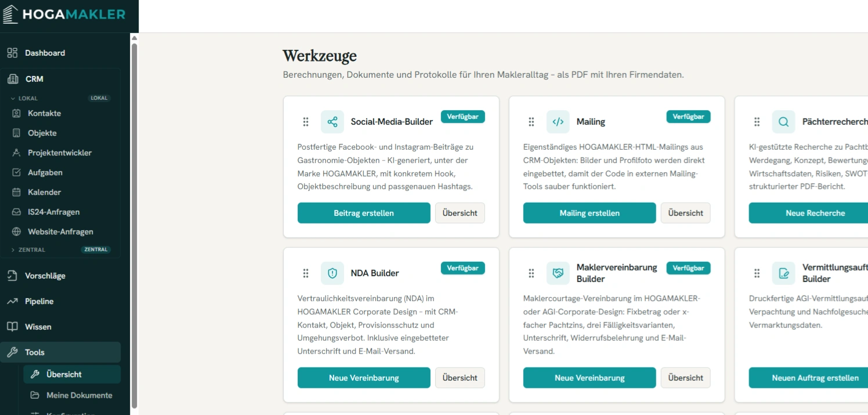Screen dimensions: 868x415
Task: Click the NDA Builder shield icon
Action: (332, 273)
